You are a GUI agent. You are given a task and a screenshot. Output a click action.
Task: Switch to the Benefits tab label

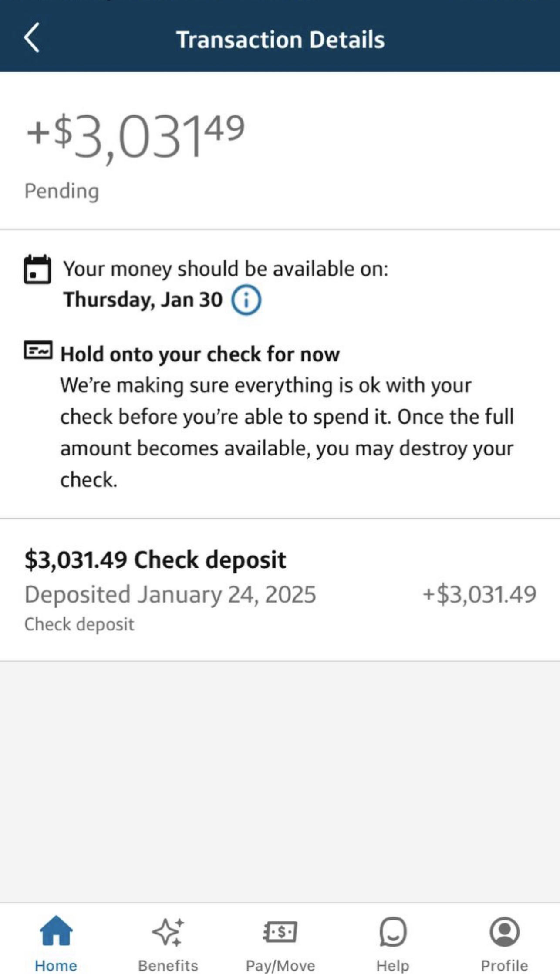(x=168, y=965)
